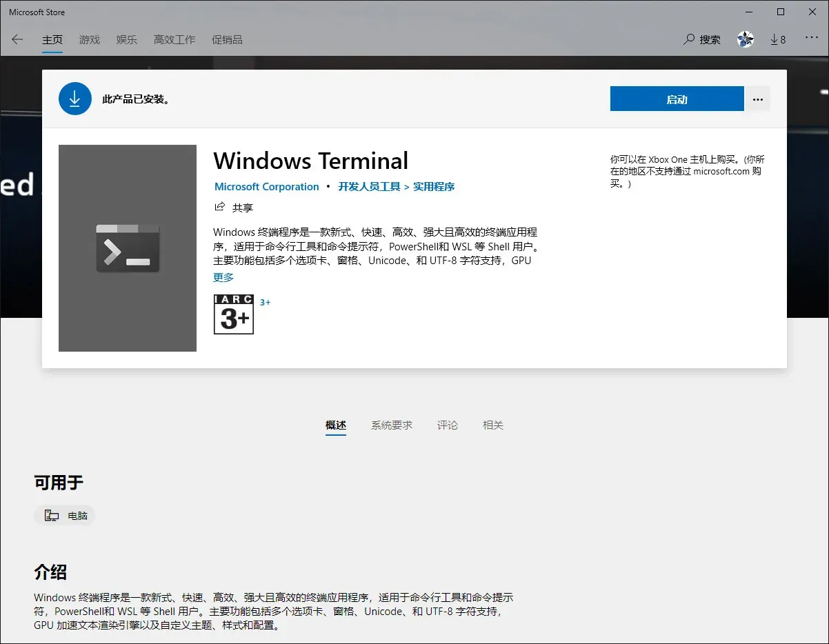Click the 电脑 device chip label
The width and height of the screenshot is (829, 644).
[78, 515]
